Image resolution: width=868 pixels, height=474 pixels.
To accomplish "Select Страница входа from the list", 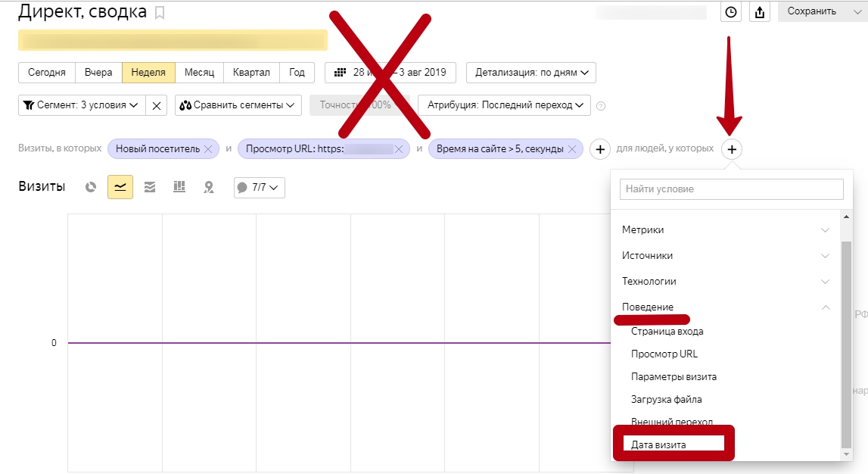I will [x=667, y=332].
